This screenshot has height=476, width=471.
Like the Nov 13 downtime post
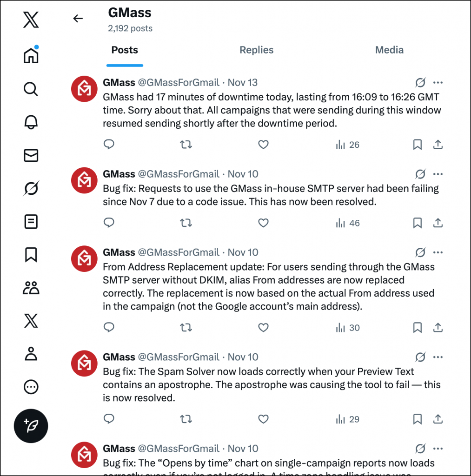click(263, 145)
